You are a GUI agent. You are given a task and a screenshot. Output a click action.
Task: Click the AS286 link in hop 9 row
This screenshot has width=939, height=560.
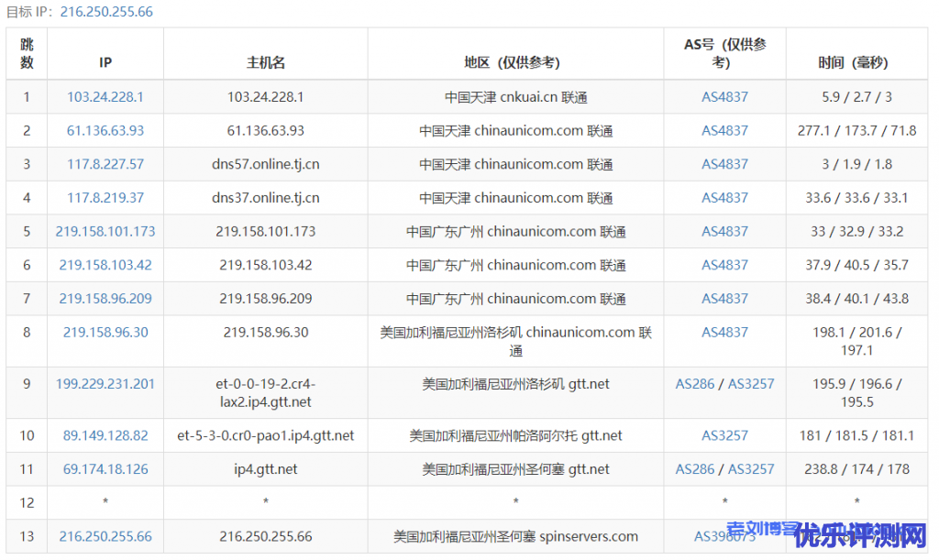coord(695,384)
